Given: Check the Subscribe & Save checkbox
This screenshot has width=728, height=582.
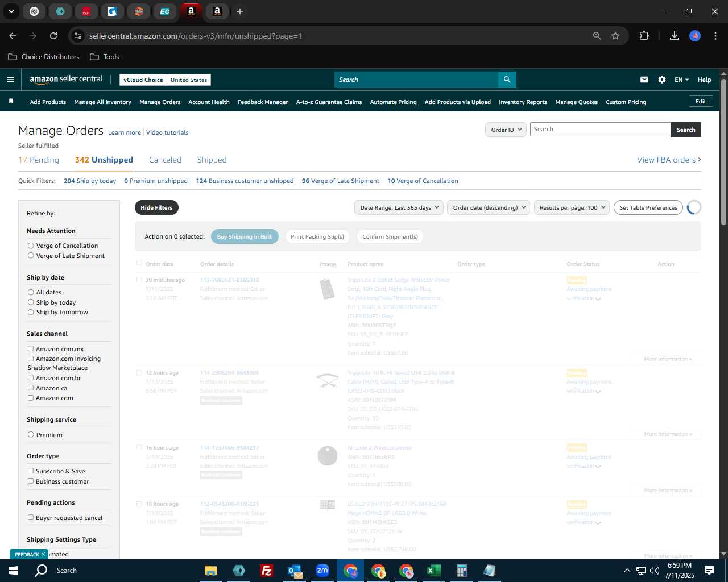Looking at the screenshot, I should pyautogui.click(x=31, y=471).
